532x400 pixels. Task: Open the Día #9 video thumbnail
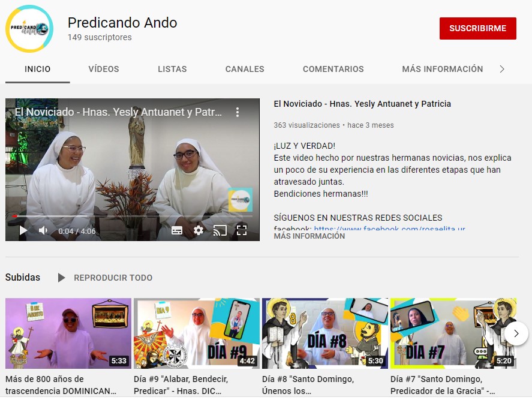197,333
